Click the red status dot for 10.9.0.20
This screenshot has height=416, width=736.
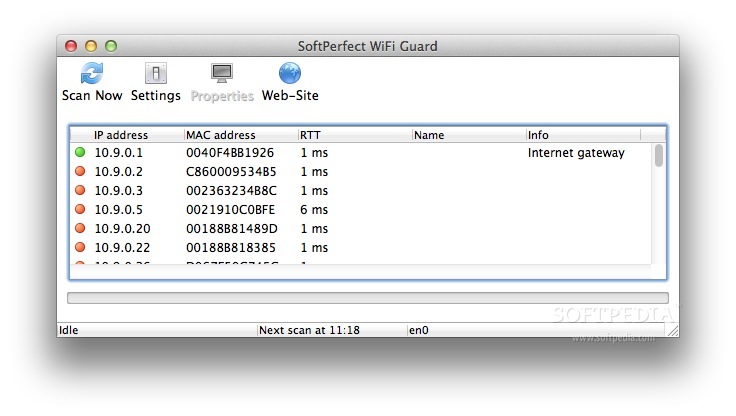point(80,228)
